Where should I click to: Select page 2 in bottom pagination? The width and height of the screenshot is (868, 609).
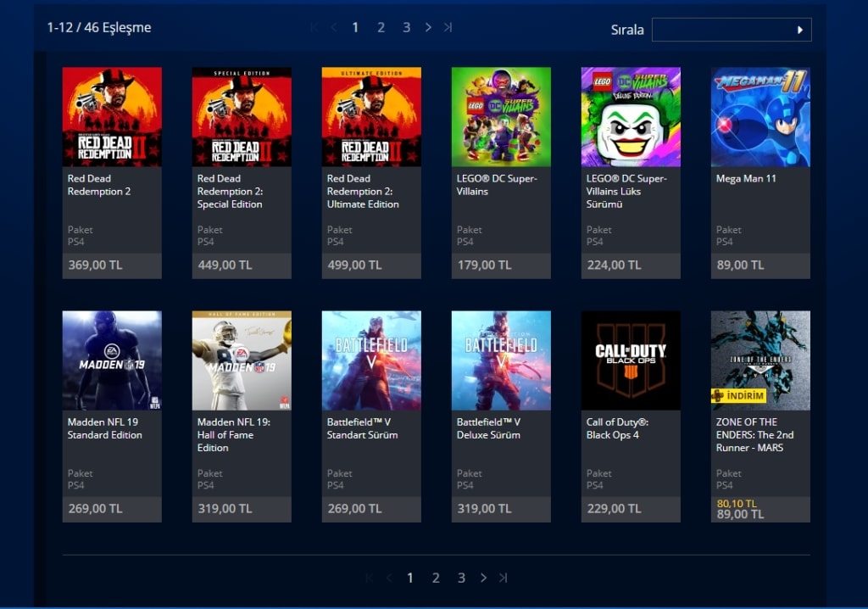pos(436,578)
